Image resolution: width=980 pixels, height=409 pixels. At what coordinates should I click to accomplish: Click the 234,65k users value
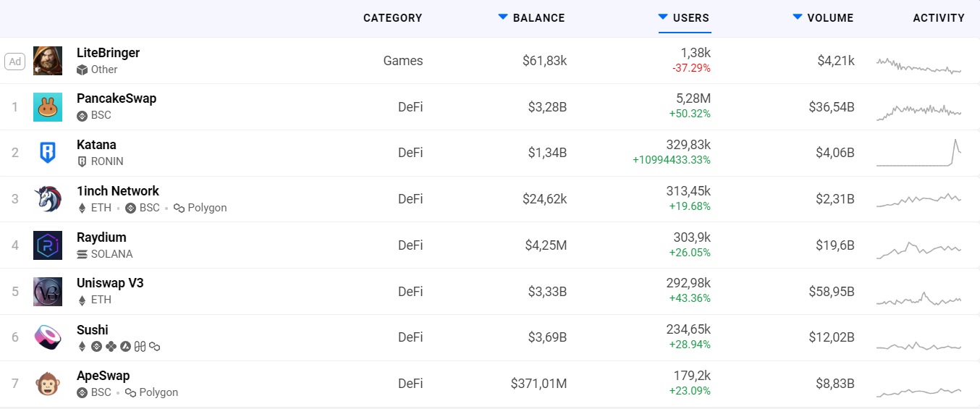pyautogui.click(x=688, y=330)
